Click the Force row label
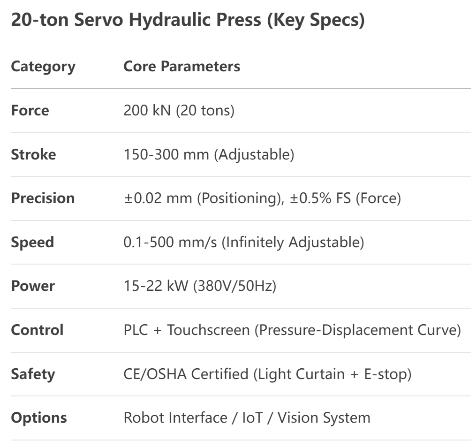The image size is (476, 448). (x=30, y=110)
